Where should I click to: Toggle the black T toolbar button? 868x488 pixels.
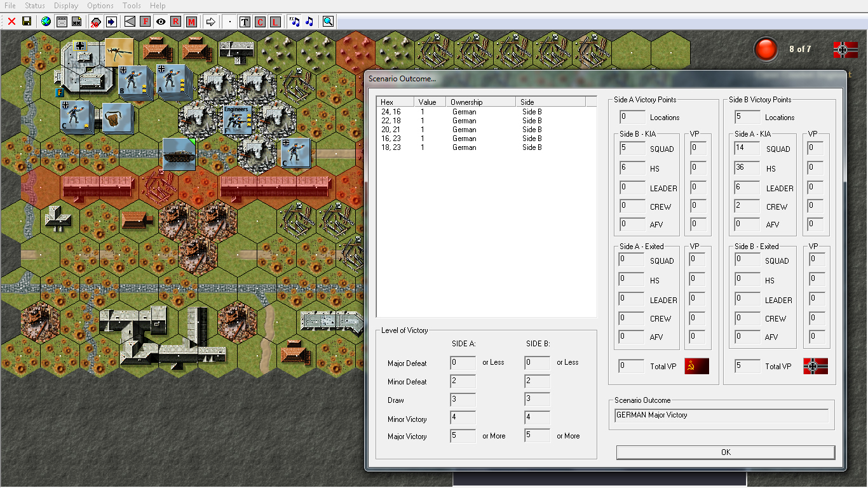pos(245,22)
